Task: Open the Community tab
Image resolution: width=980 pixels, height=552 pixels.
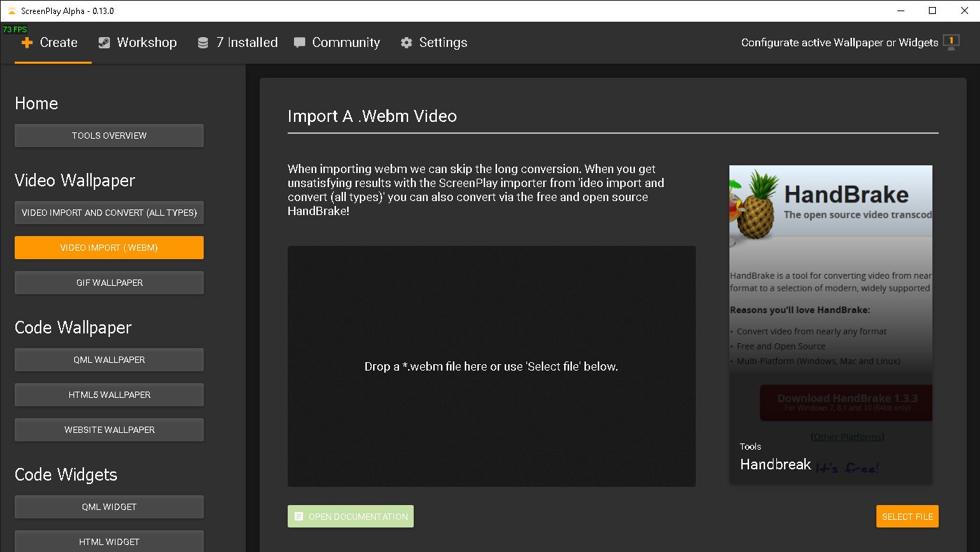Action: (337, 43)
